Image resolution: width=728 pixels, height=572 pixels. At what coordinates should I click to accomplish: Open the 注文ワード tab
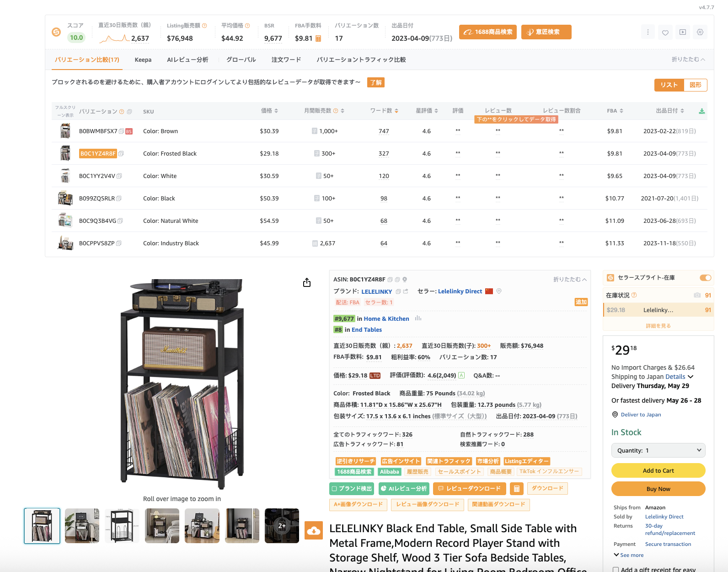[x=286, y=59]
